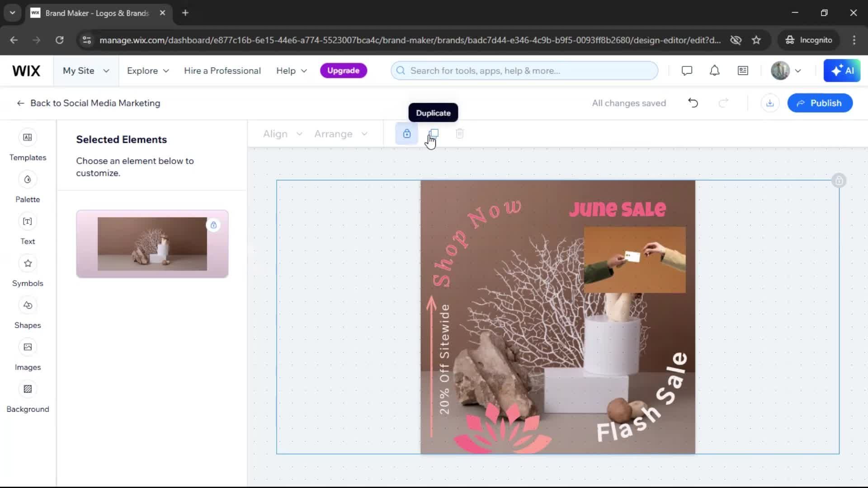868x488 pixels.
Task: Open the Arrange dropdown
Action: pos(341,134)
